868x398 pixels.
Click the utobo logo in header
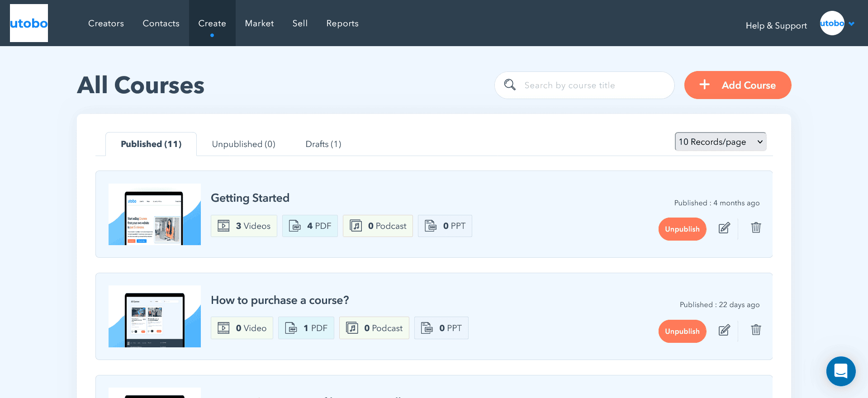(x=29, y=23)
